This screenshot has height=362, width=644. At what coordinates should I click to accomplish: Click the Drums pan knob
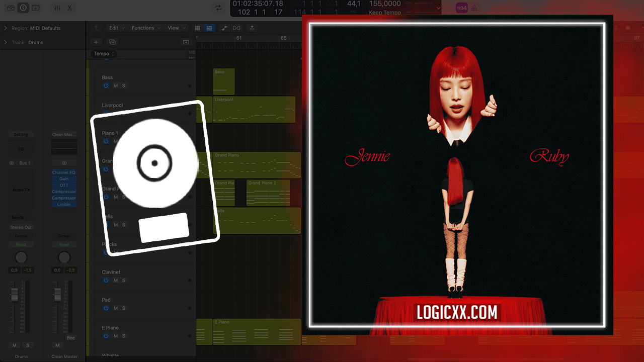tap(21, 258)
